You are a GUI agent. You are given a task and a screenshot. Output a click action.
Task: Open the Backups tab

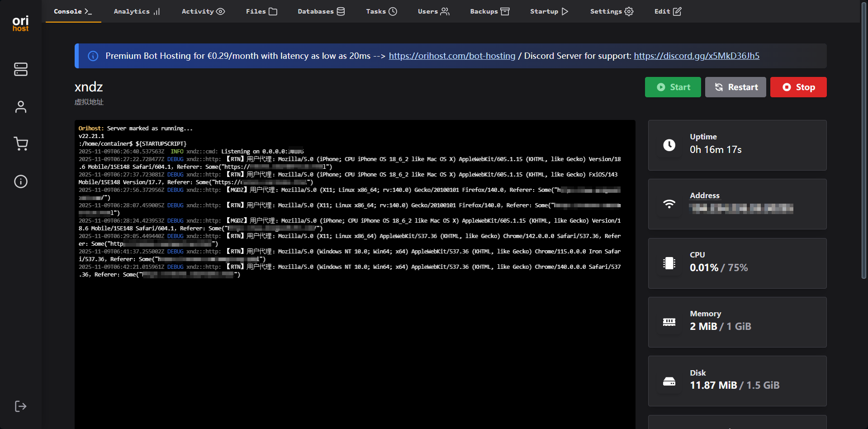coord(489,11)
